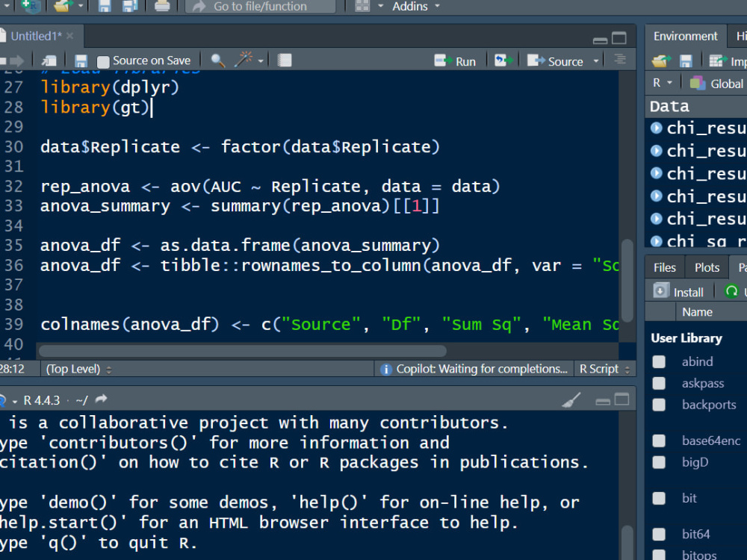Expand workspace panes layout dropdown arrow
The width and height of the screenshot is (747, 560).
click(x=381, y=6)
